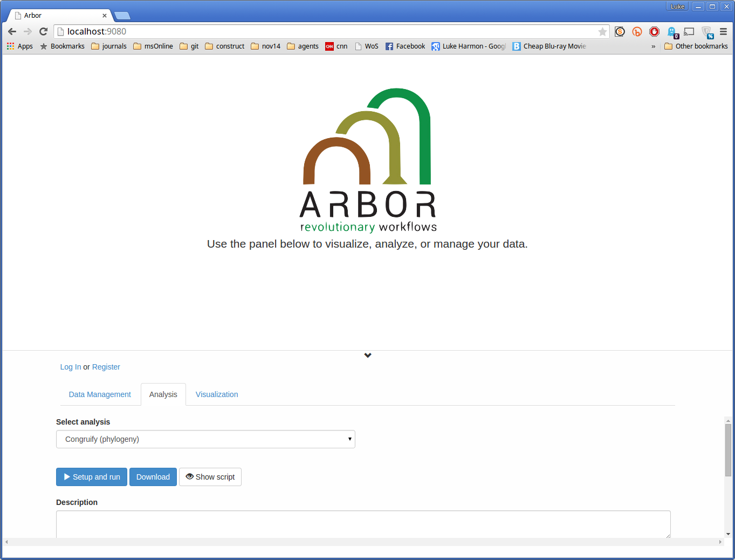Switch to the Data Management tab
735x560 pixels.
coord(100,394)
